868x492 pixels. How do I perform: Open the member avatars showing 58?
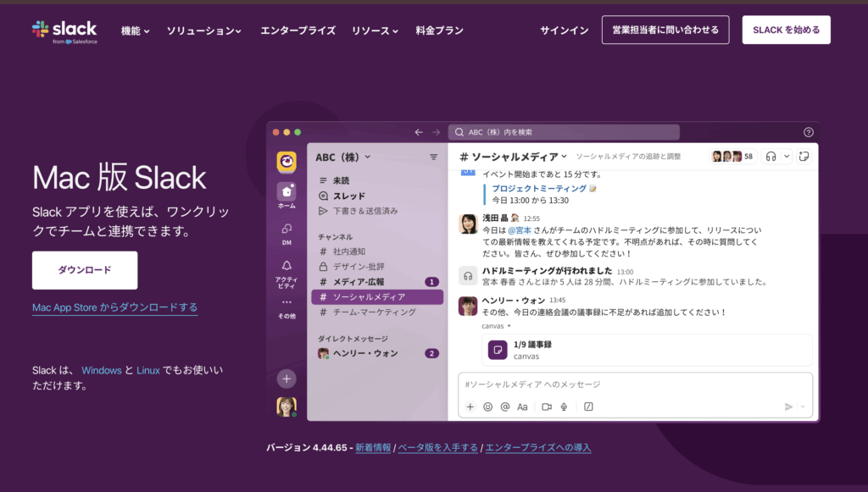pyautogui.click(x=732, y=157)
